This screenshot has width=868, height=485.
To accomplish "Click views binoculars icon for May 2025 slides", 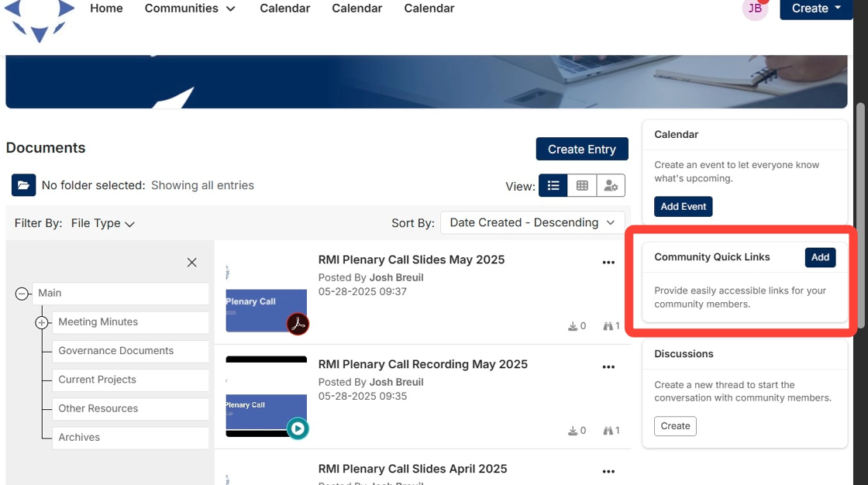I will click(608, 326).
